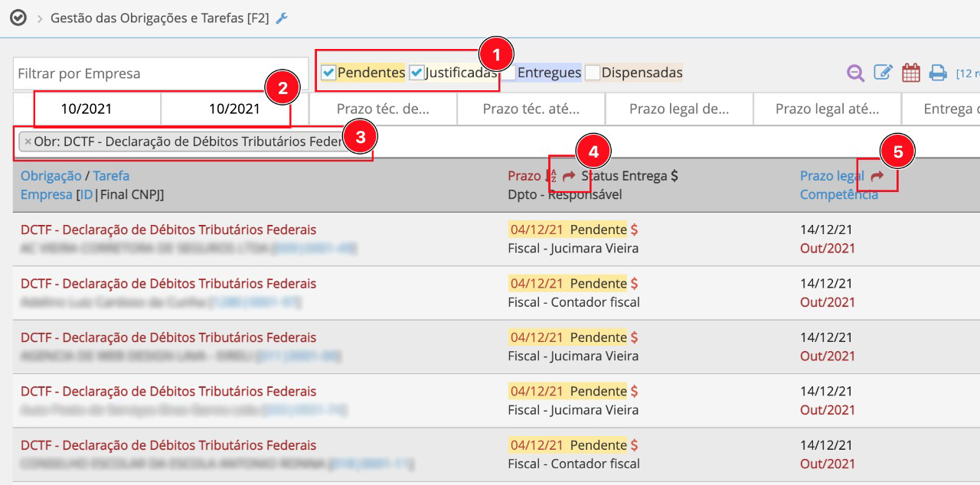Click the purple zoom-out magnifier icon
Image resolution: width=980 pixels, height=485 pixels.
[x=855, y=73]
